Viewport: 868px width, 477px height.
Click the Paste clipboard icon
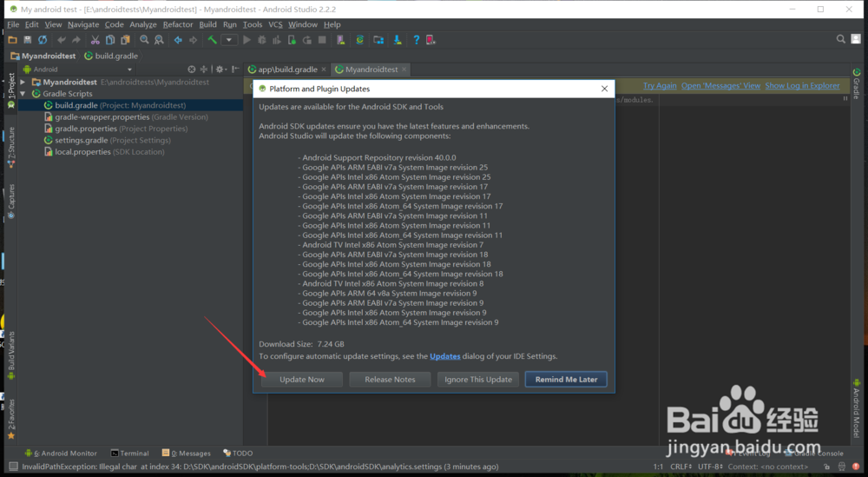click(126, 40)
